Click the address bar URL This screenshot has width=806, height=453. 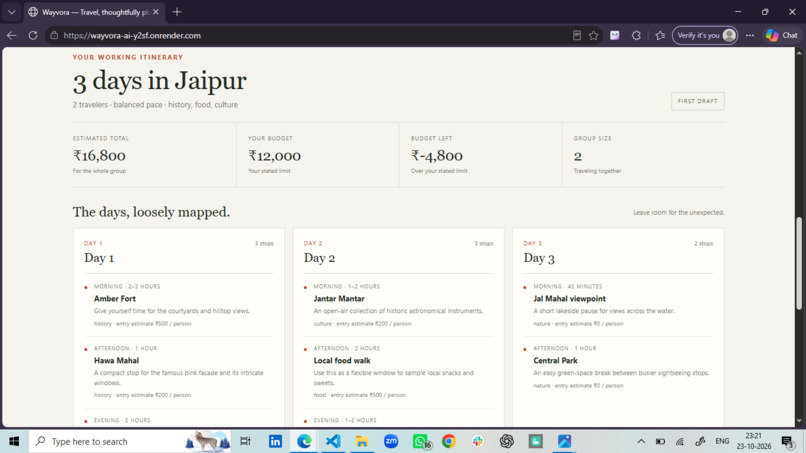pos(132,35)
